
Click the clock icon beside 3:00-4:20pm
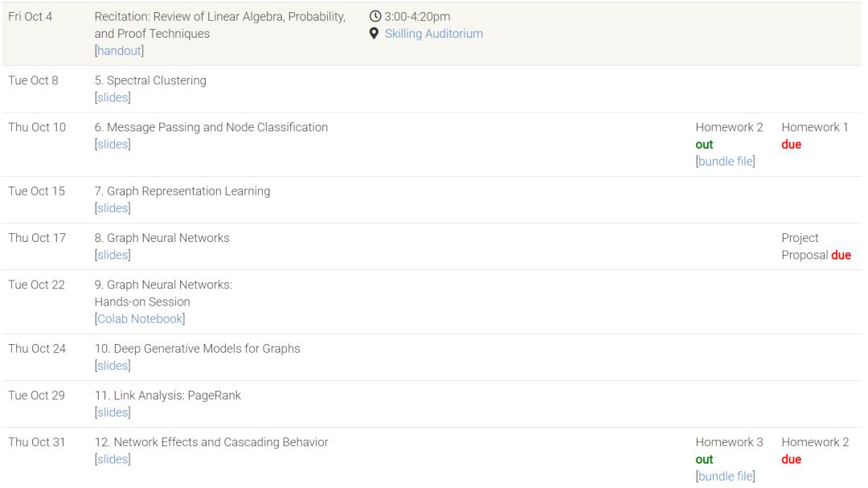375,16
